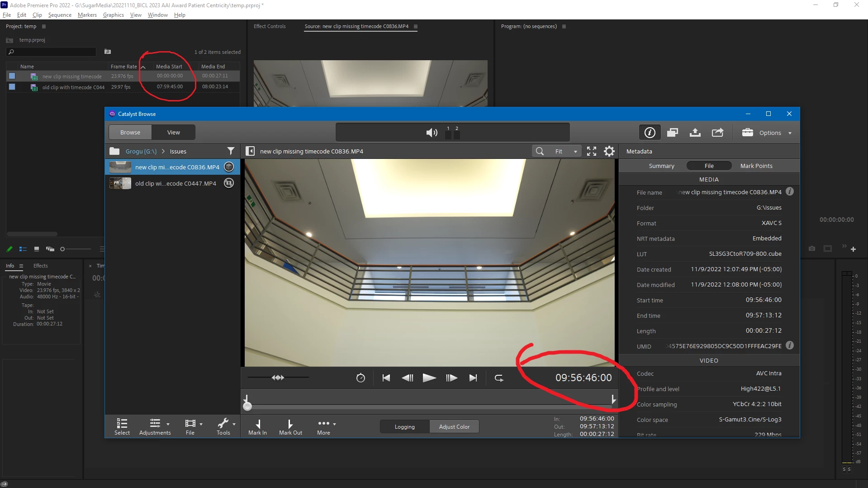The height and width of the screenshot is (488, 868).
Task: Open Program monitor panel menu
Action: pyautogui.click(x=564, y=26)
